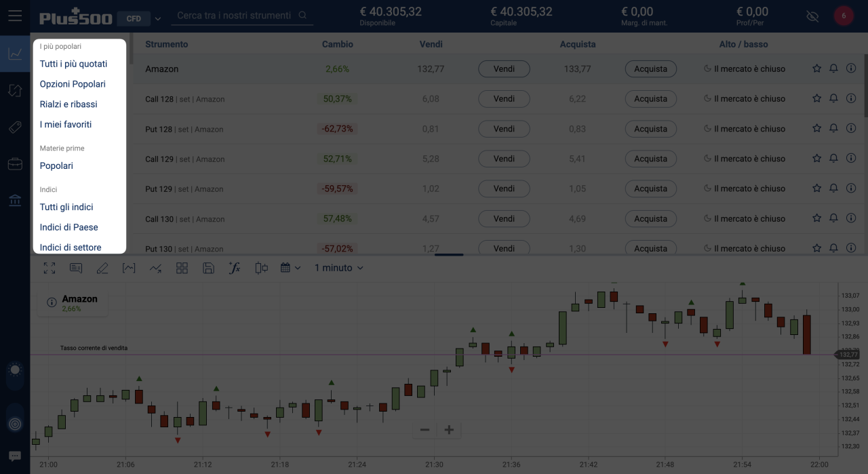Click the concentric target icon in the sidebar
The width and height of the screenshot is (868, 474).
tap(15, 424)
